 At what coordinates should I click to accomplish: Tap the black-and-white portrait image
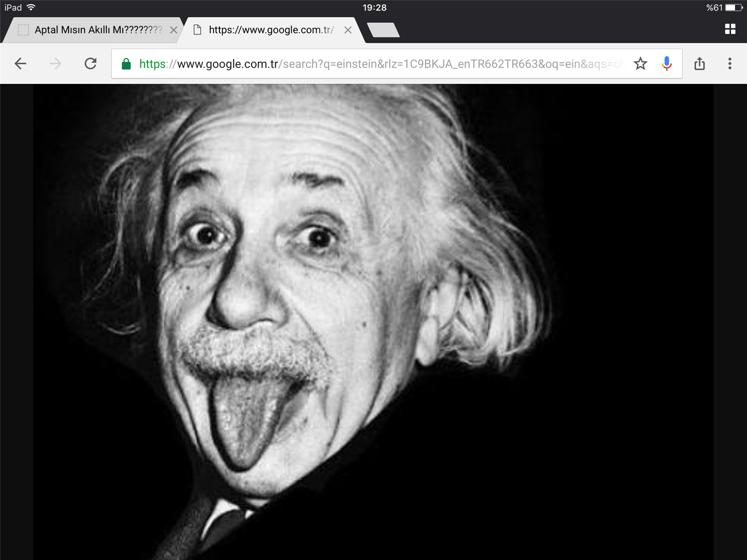pos(373,322)
